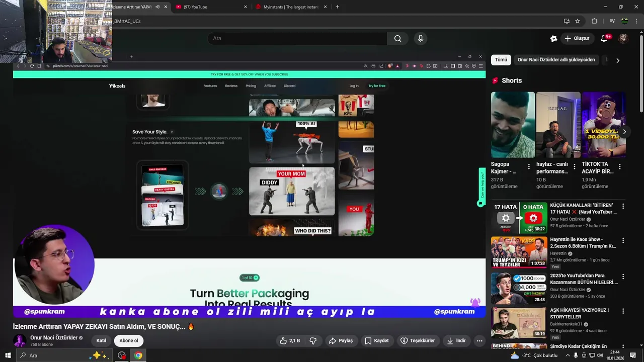
Task: Open the AŞK HİKAYESİ YAZIYORUZ thumbnail
Action: pyautogui.click(x=519, y=323)
